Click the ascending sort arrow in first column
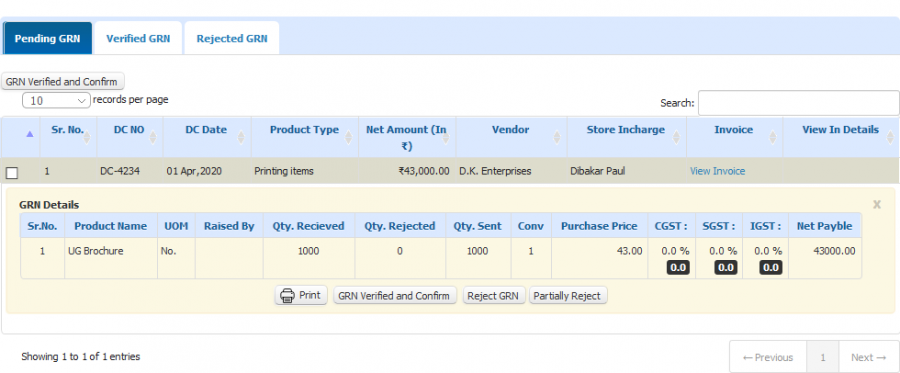Image resolution: width=900 pixels, height=373 pixels. click(x=30, y=134)
